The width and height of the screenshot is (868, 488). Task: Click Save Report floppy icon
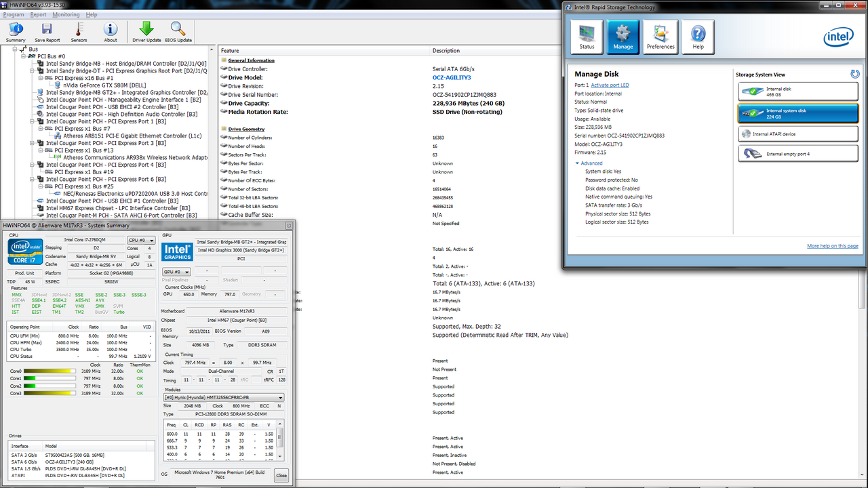coord(47,32)
